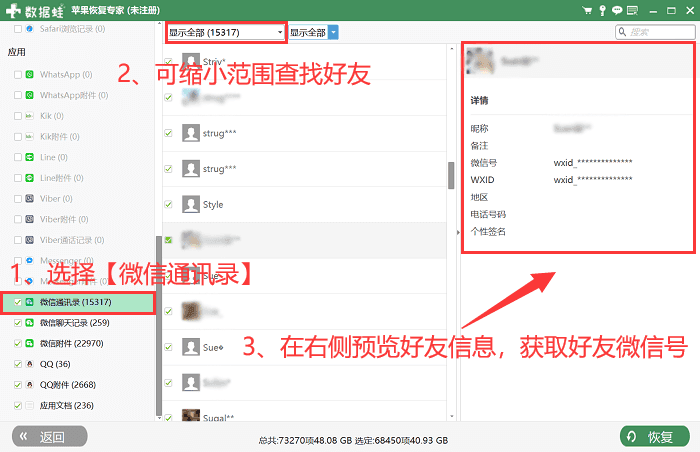Click the Kik附件 icon

tap(29, 137)
